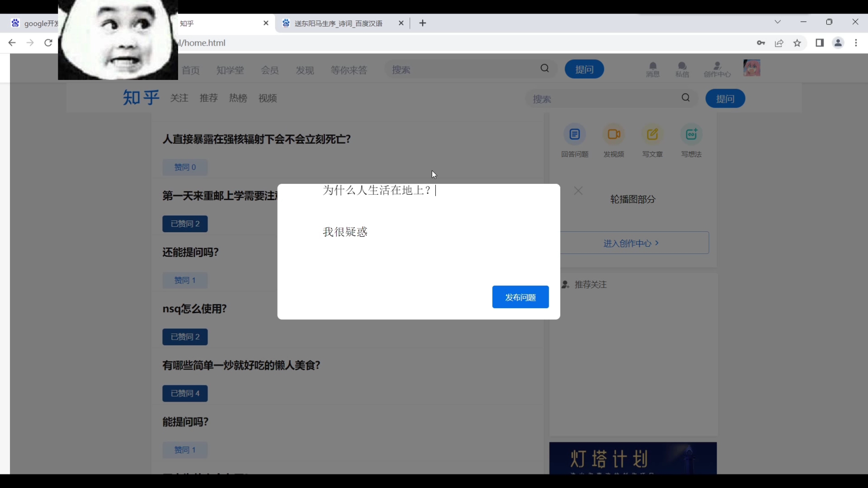Toggle 已赞同 2 under nsq怎么使用？
The image size is (868, 488).
click(185, 337)
